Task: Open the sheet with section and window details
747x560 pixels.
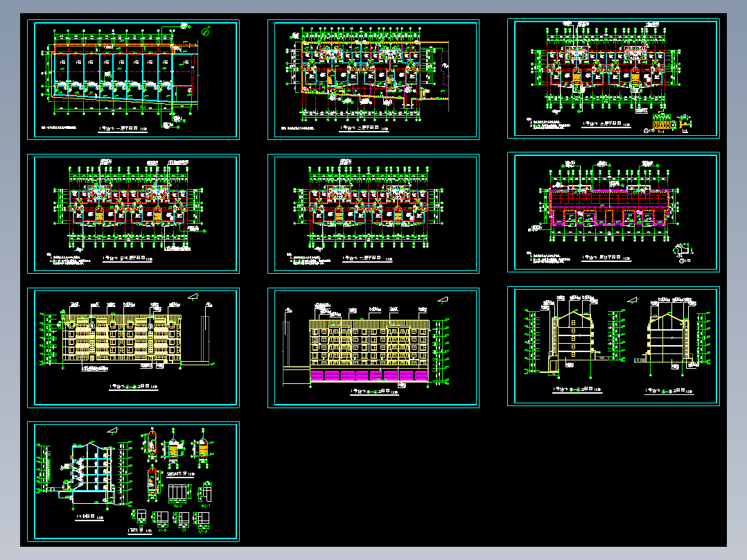Action: pos(133,482)
